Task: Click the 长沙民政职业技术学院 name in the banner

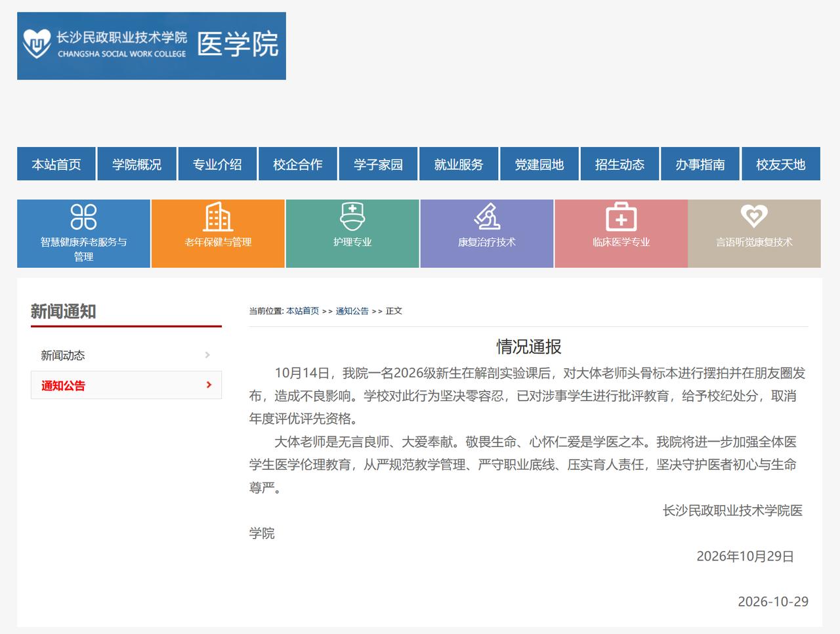Action: 122,37
